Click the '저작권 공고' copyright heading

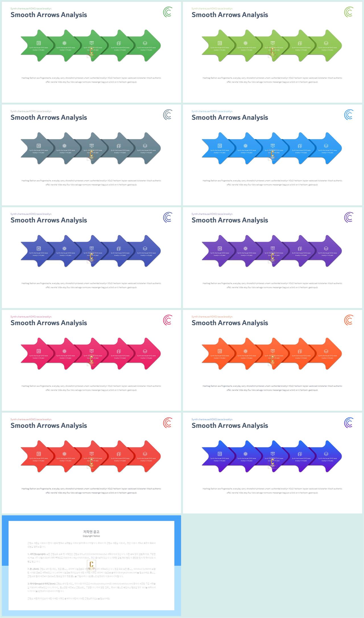(x=91, y=532)
